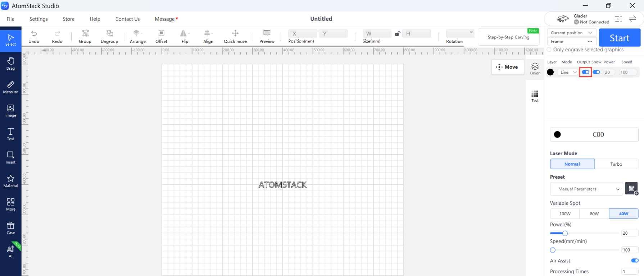Open the Arrange dropdown
The image size is (644, 276).
tap(138, 37)
